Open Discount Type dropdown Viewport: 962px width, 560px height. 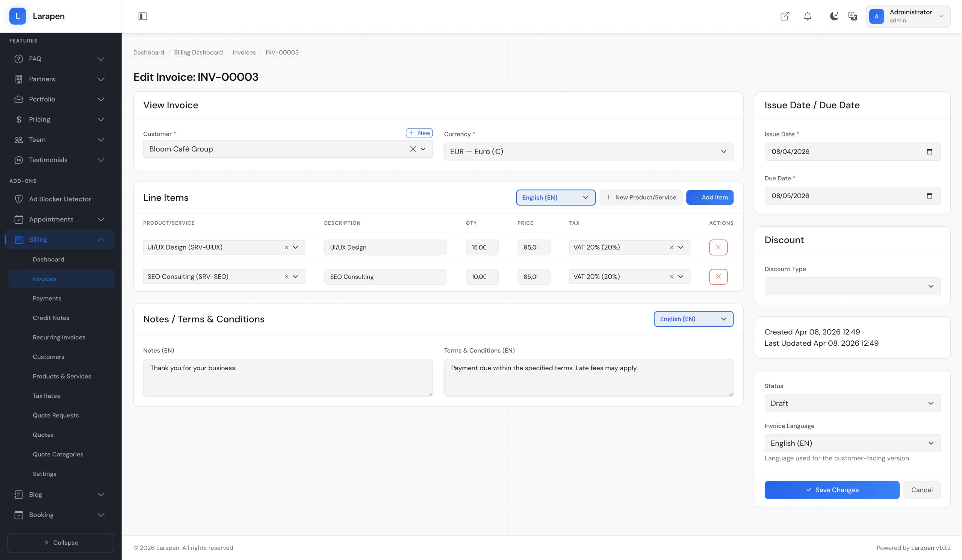click(x=852, y=286)
